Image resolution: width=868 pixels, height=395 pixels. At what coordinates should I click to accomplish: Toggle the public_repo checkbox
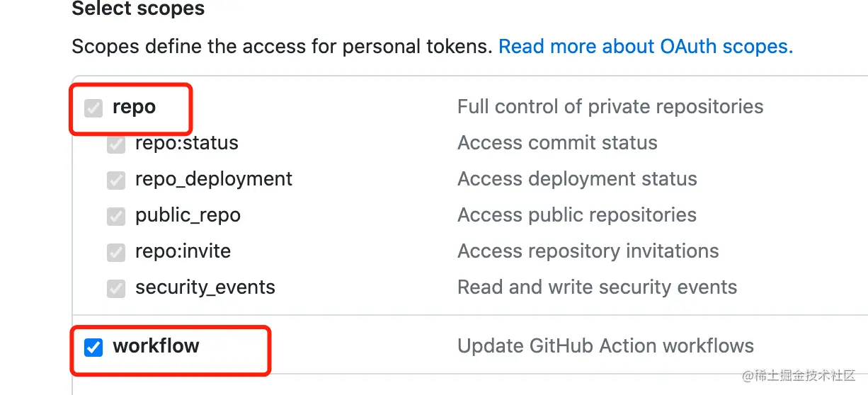115,217
